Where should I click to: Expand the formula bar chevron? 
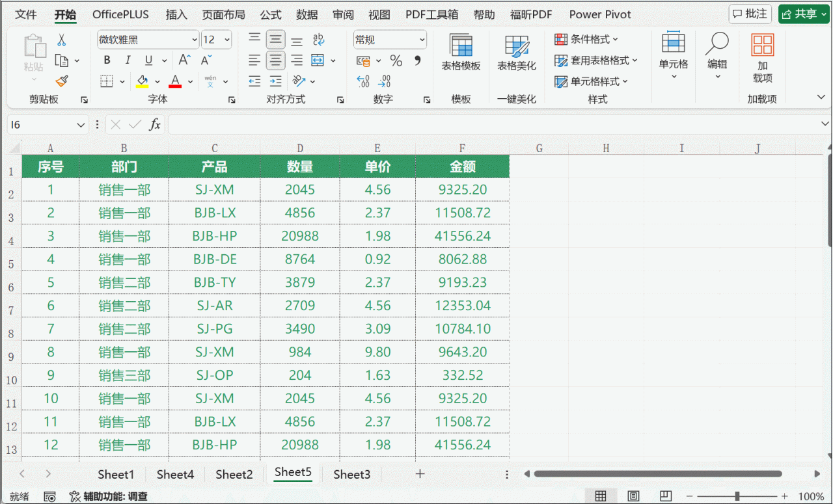(x=825, y=124)
